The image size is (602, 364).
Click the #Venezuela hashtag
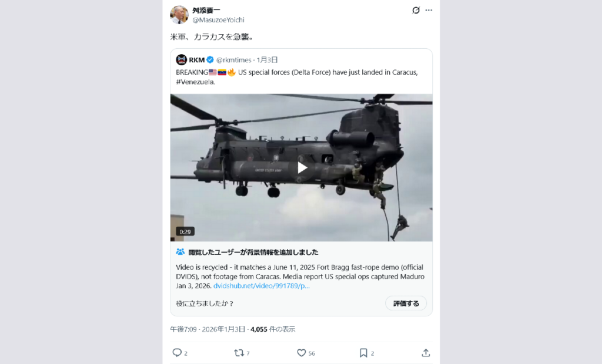click(x=195, y=82)
